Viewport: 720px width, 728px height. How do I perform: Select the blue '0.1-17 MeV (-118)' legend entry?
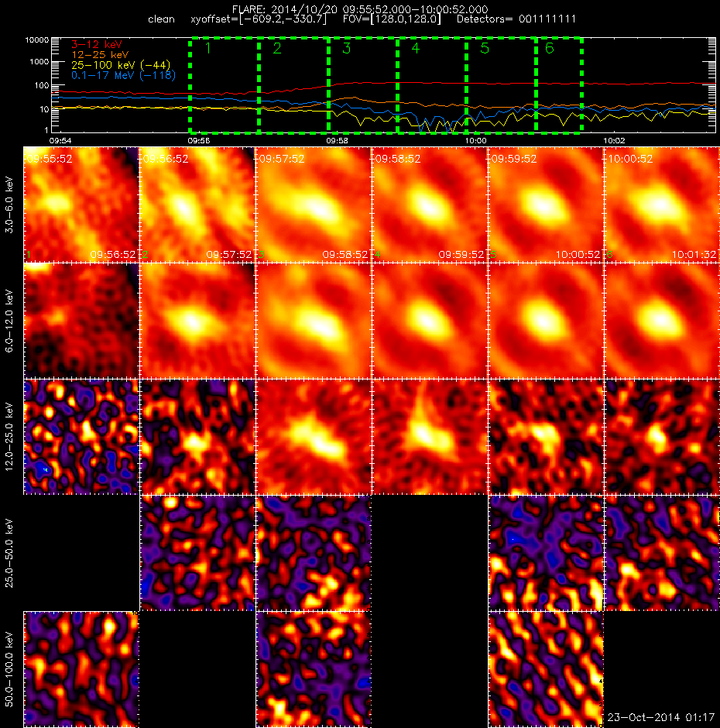coord(123,75)
